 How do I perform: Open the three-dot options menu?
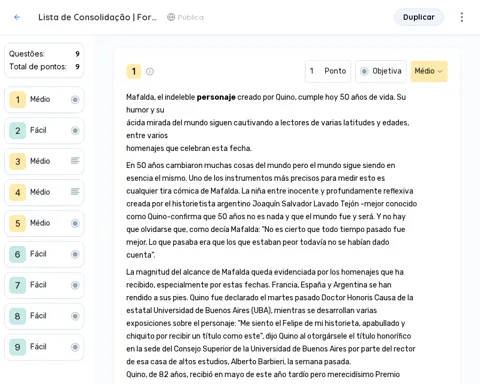click(x=462, y=17)
